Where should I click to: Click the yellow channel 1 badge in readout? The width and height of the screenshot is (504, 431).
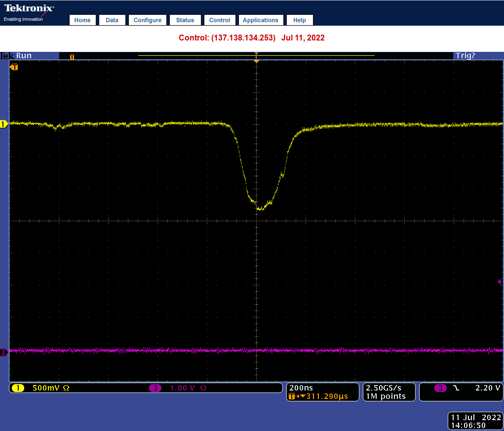[18, 388]
